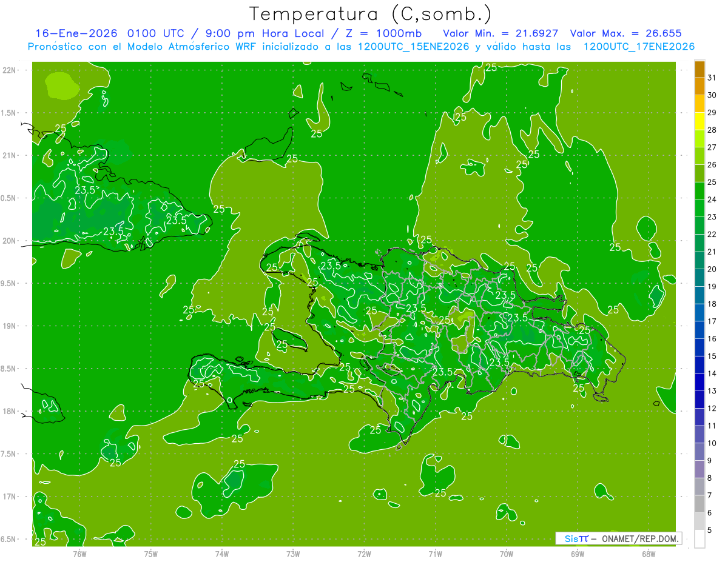Viewport: 728px width, 562px height.
Task: Click the "74W" longitude label
Action: [222, 554]
